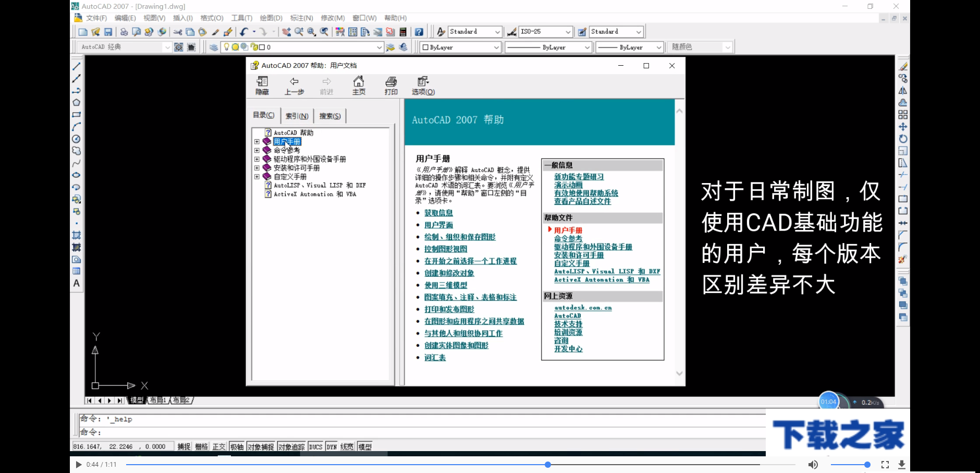Click the 主页 home icon in the help window
980x473 pixels.
tap(358, 84)
